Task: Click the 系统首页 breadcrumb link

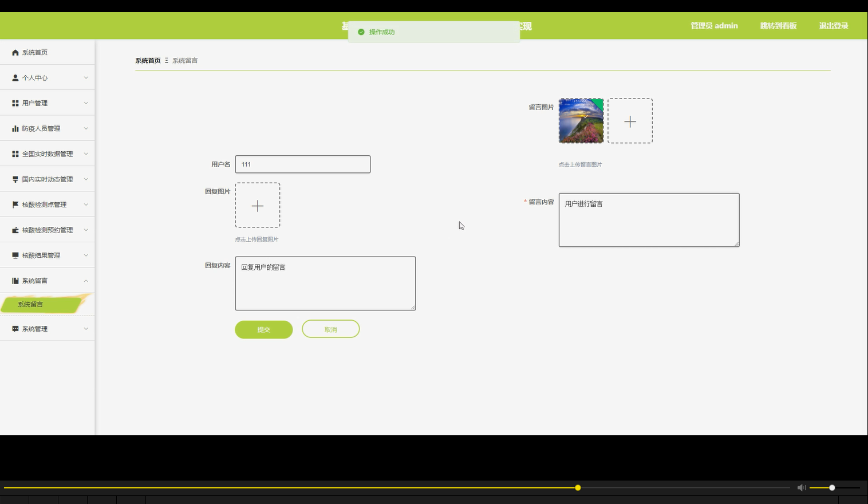Action: pos(148,61)
